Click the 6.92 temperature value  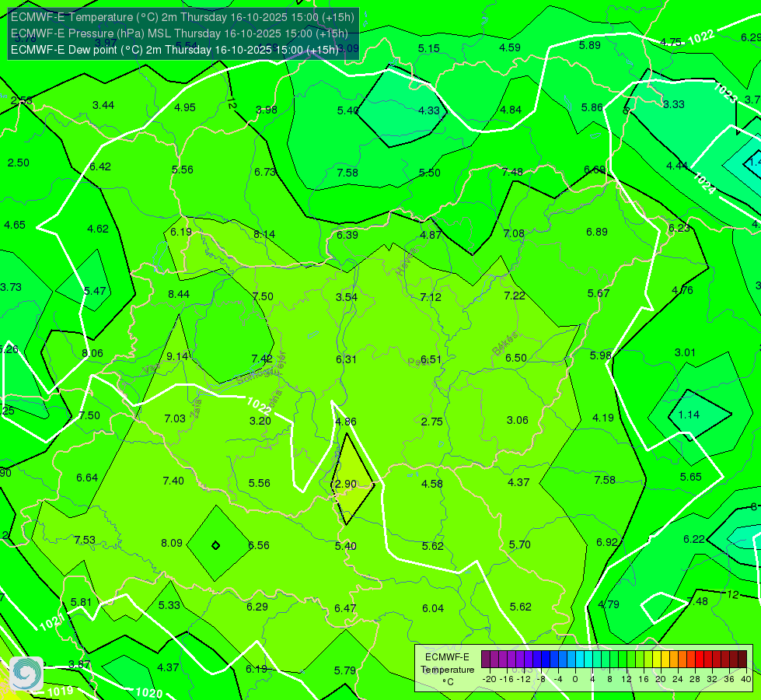tap(606, 541)
